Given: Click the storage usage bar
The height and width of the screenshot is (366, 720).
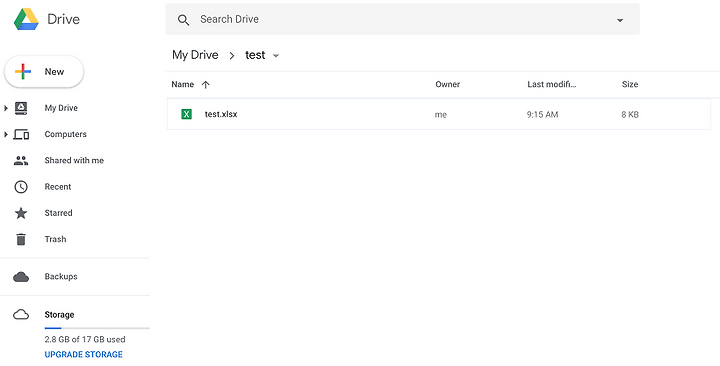Looking at the screenshot, I should click(97, 328).
